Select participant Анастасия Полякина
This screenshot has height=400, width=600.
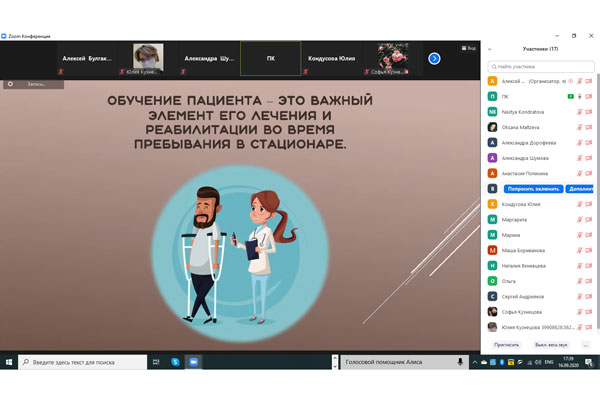(x=540, y=173)
